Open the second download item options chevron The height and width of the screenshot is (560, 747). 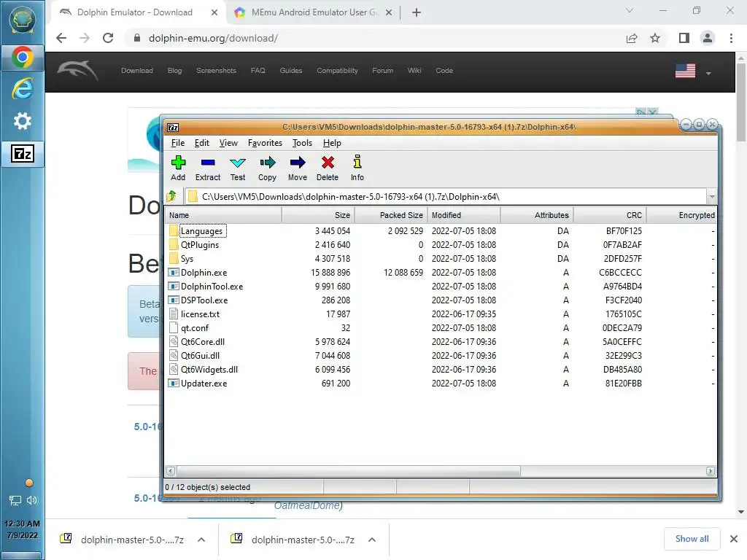click(372, 540)
